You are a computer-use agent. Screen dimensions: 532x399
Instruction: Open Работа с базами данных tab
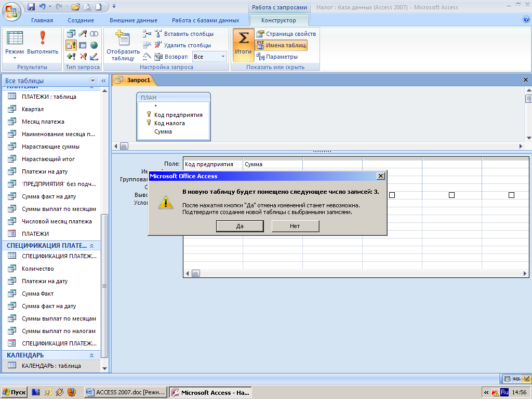point(205,20)
